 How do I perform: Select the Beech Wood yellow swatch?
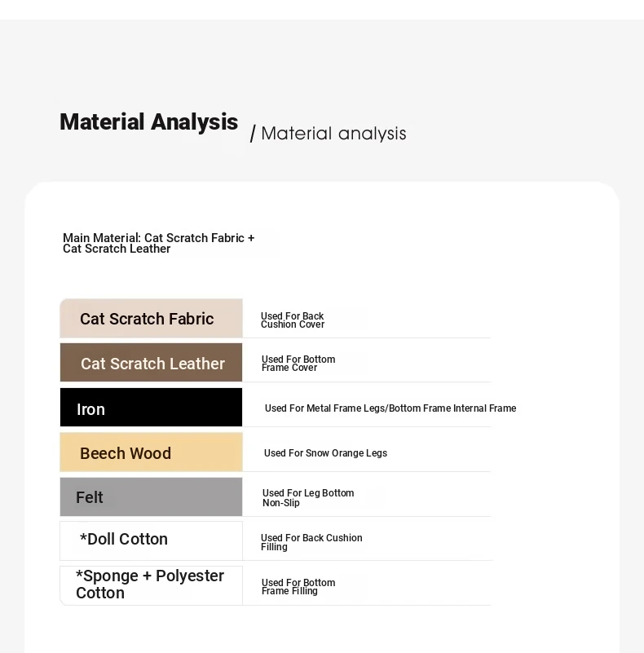(x=151, y=452)
